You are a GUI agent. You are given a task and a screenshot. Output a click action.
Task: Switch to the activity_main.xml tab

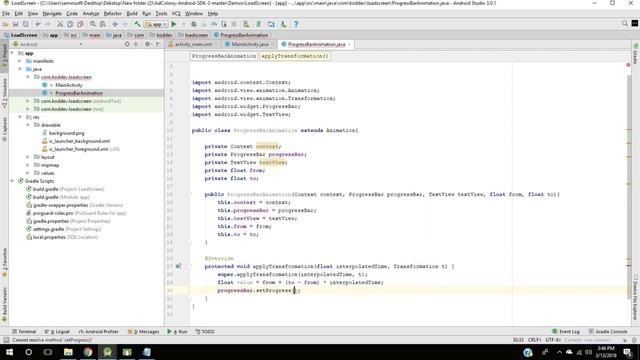pos(193,44)
